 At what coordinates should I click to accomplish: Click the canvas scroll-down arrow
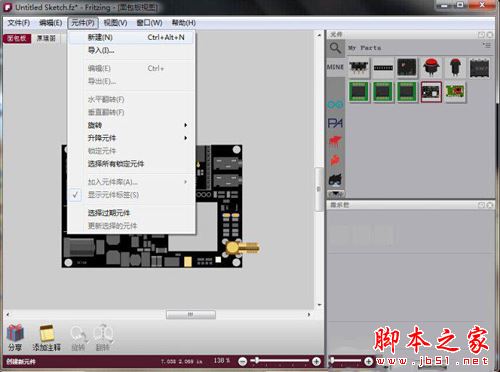pos(319,305)
